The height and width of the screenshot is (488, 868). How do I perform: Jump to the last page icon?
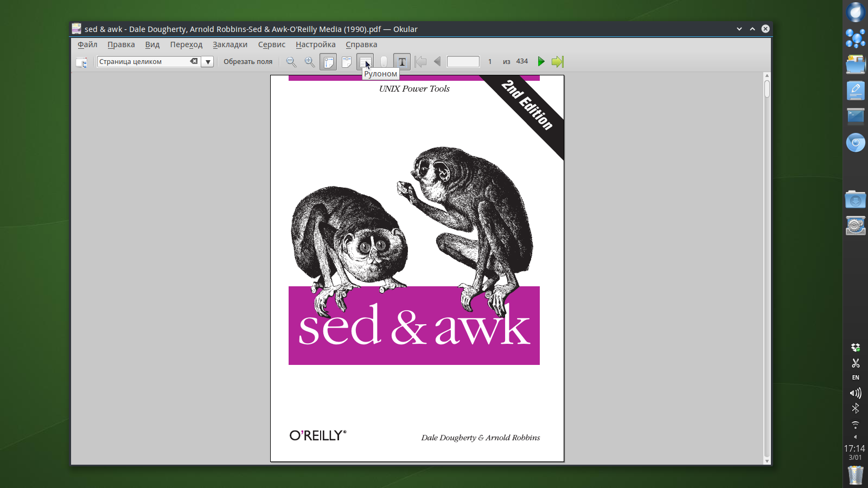click(x=558, y=62)
